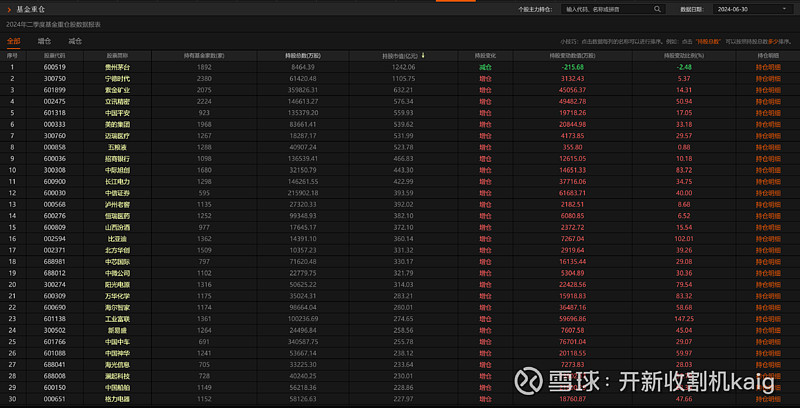Switch to the 减仓 tab
Image resolution: width=800 pixels, height=408 pixels.
[75, 41]
